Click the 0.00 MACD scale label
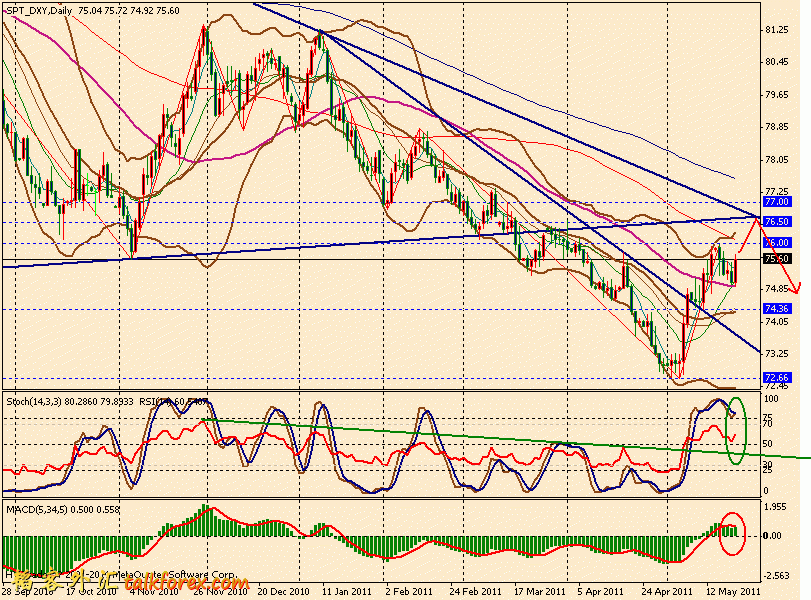Viewport: 811px width, 600px height. point(772,536)
